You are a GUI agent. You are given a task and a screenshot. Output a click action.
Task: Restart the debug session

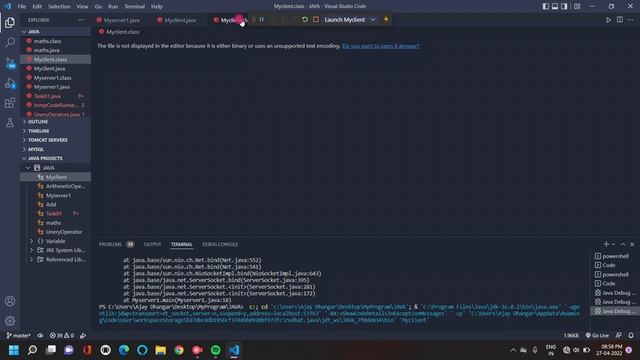(x=304, y=20)
